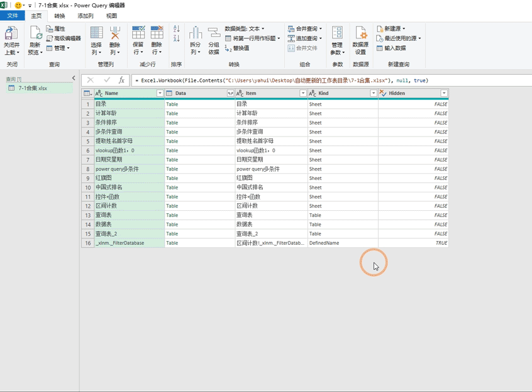Click the Close & Load icon
The width and height of the screenshot is (532, 392).
click(x=11, y=33)
